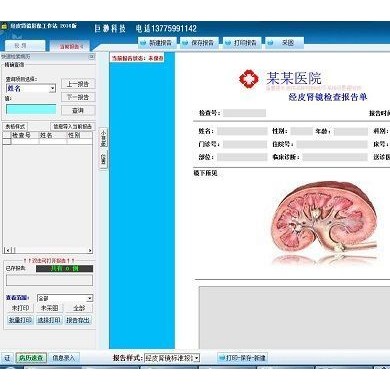The width and height of the screenshot is (390, 390).
Task: Open the 报告样式 report style dropdown
Action: point(197,358)
